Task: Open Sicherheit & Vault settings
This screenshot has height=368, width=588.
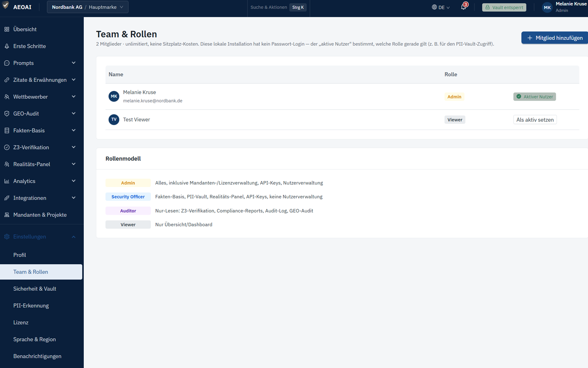Action: tap(41, 289)
